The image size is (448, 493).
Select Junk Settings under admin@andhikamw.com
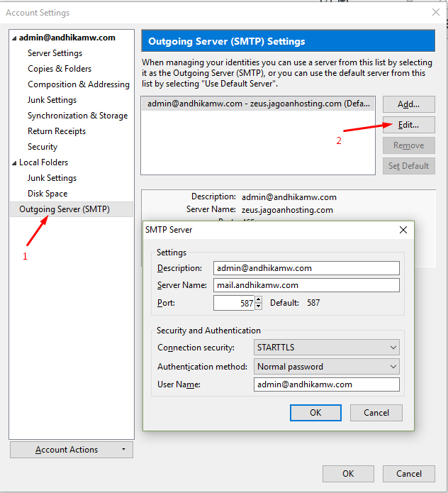52,100
